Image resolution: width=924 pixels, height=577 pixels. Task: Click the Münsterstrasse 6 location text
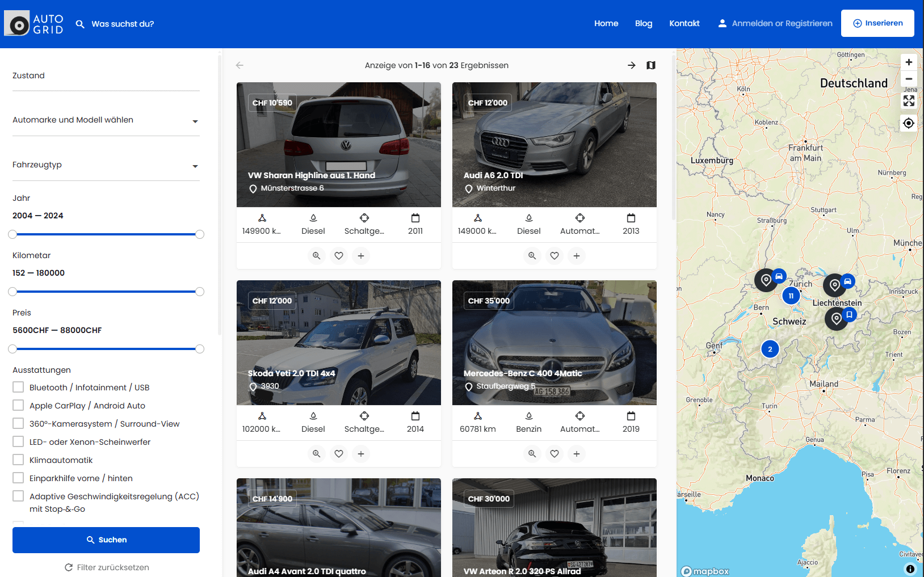pyautogui.click(x=292, y=188)
